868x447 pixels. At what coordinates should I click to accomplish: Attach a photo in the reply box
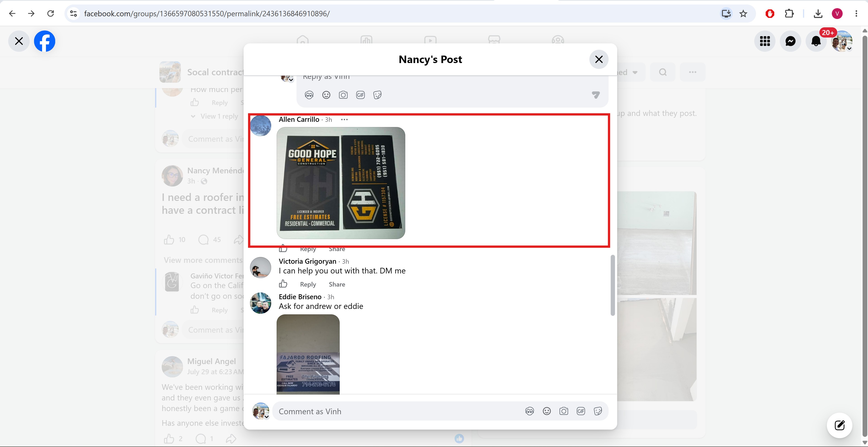click(x=343, y=95)
